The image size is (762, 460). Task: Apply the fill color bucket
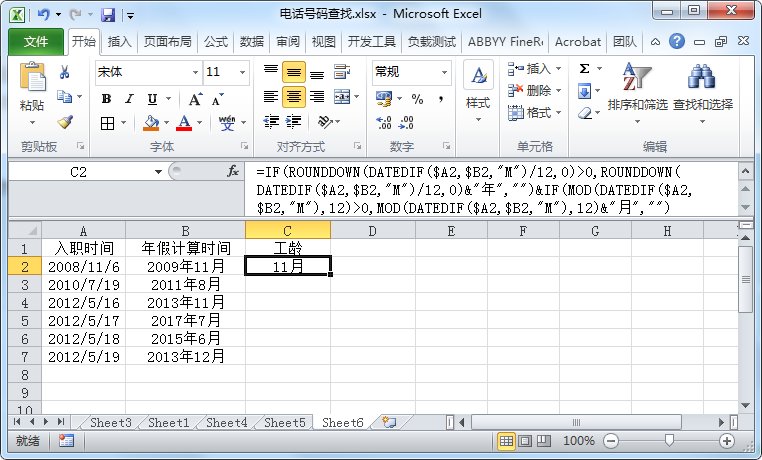tap(151, 123)
